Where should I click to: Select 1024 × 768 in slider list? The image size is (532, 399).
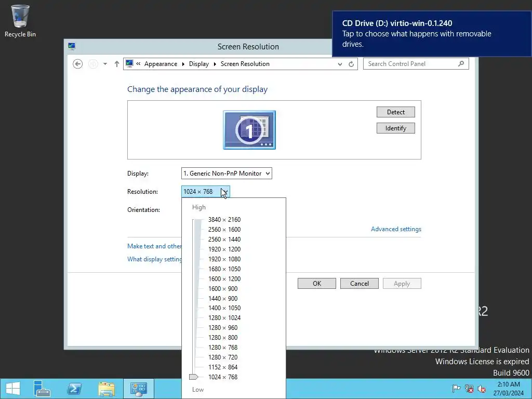coord(223,377)
